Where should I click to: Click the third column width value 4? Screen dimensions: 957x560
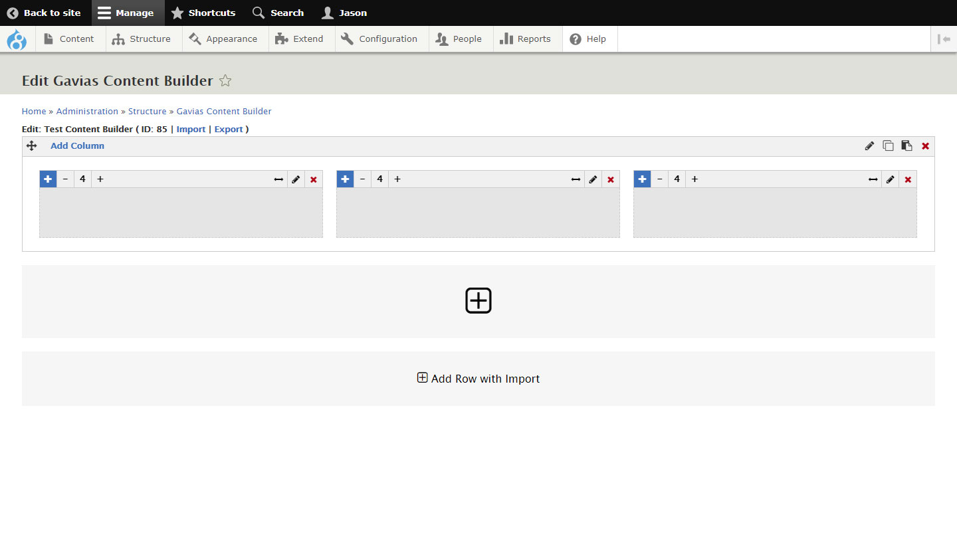(x=677, y=179)
